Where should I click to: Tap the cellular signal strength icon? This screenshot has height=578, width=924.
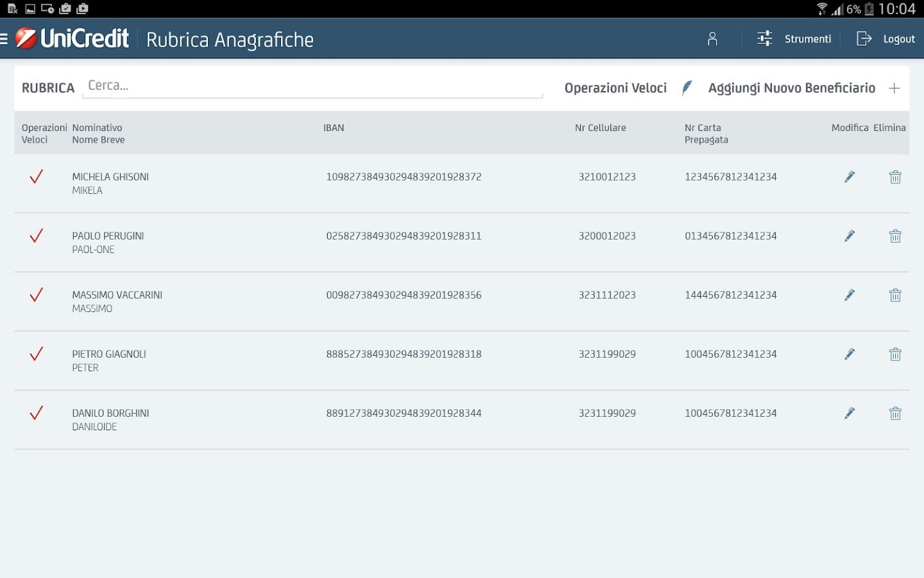pos(837,9)
